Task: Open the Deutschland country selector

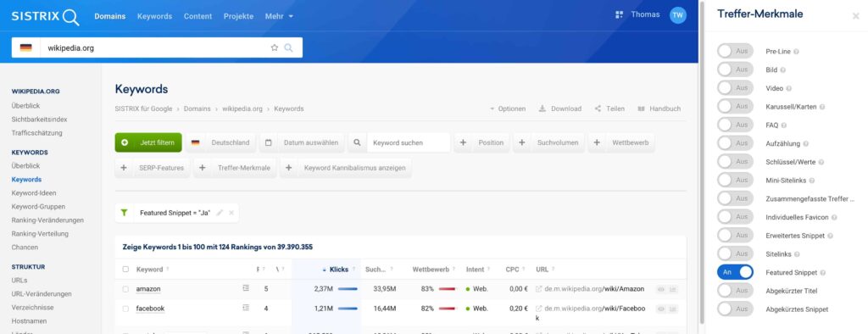Action: 220,142
